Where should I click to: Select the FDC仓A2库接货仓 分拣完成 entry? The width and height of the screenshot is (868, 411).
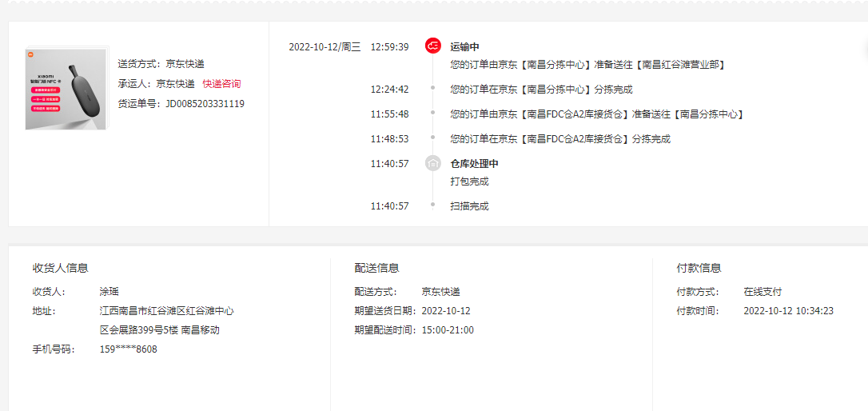(560, 139)
